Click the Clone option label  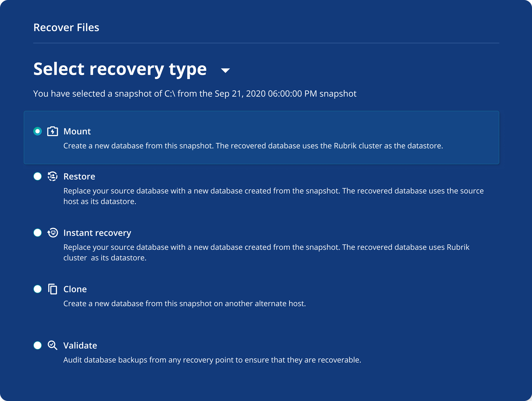tap(75, 289)
